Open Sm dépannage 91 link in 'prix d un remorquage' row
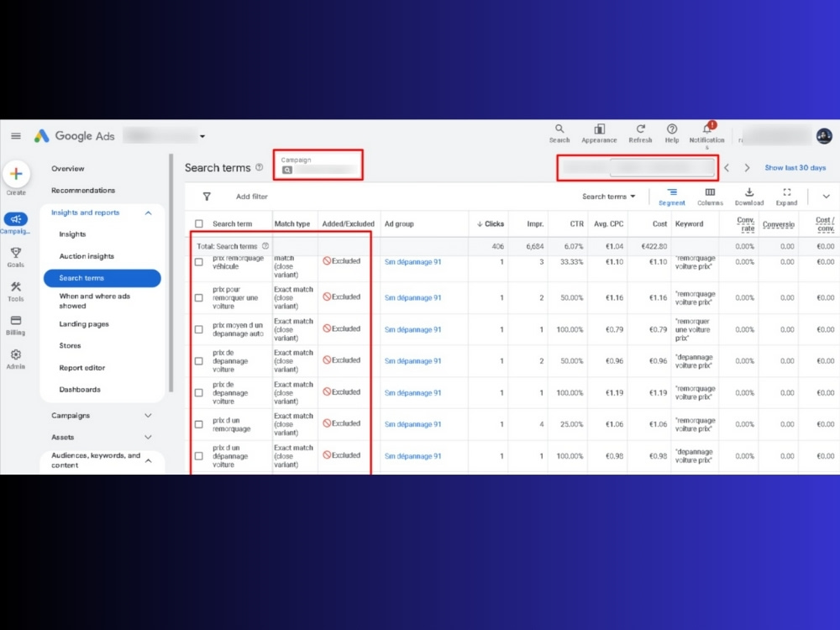Image resolution: width=840 pixels, height=630 pixels. pyautogui.click(x=413, y=424)
